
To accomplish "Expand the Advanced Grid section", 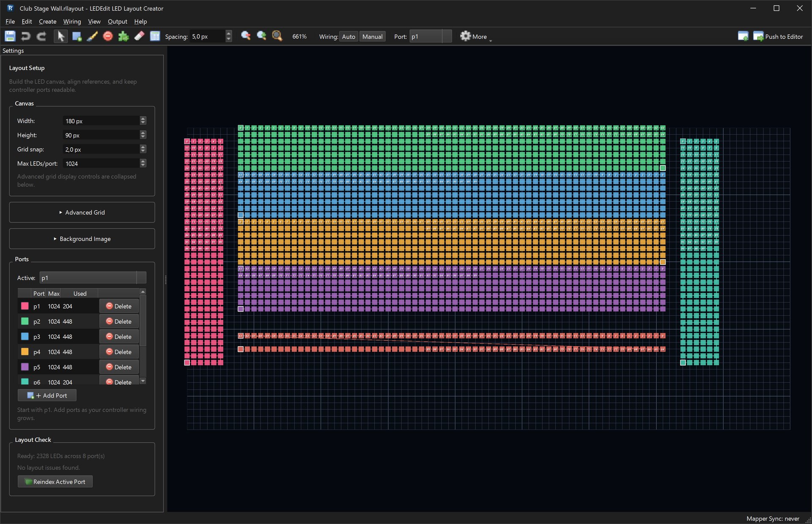I will (82, 212).
